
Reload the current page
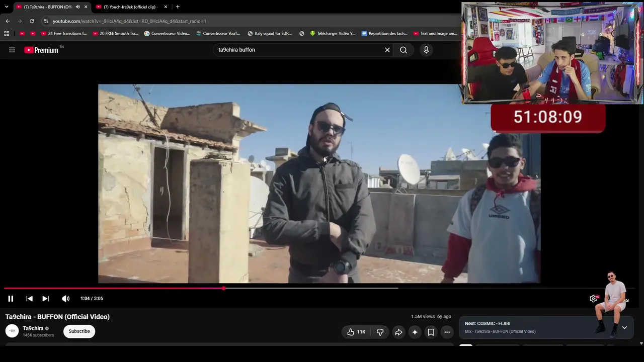[32, 21]
